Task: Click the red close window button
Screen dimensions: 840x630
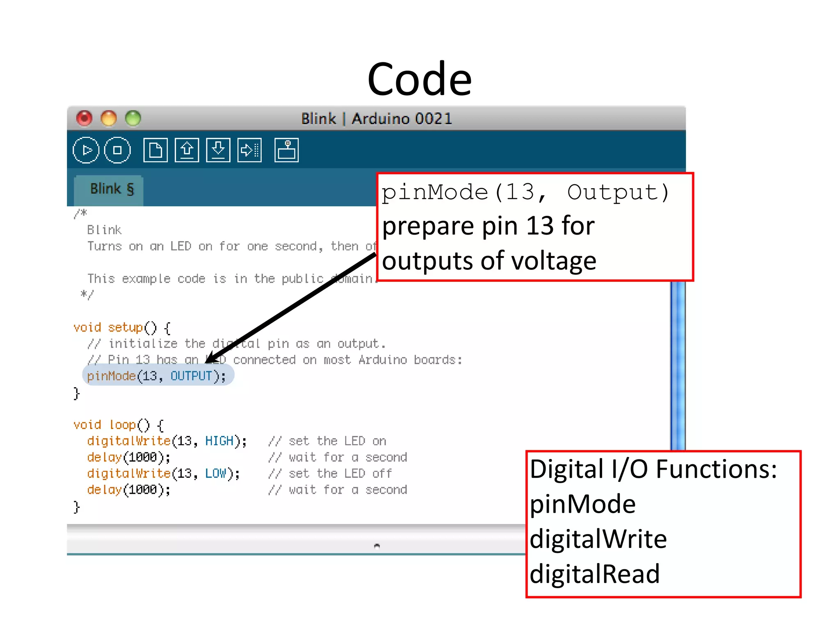Action: pyautogui.click(x=84, y=119)
